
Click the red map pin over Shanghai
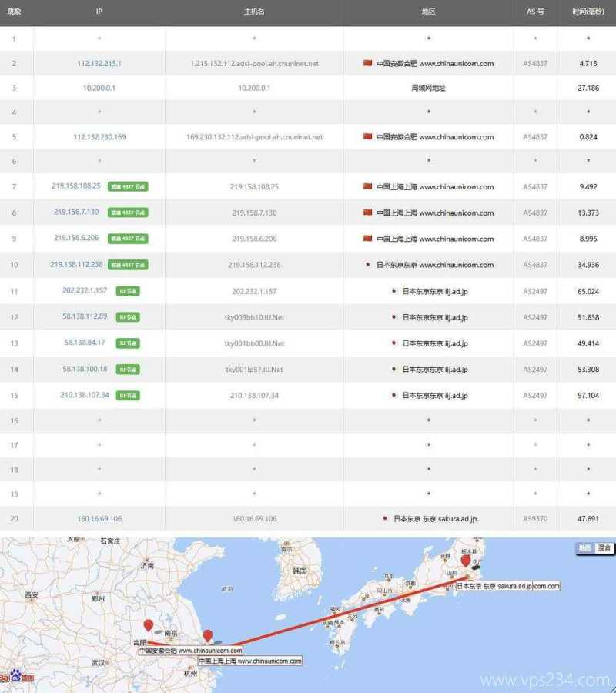point(207,636)
